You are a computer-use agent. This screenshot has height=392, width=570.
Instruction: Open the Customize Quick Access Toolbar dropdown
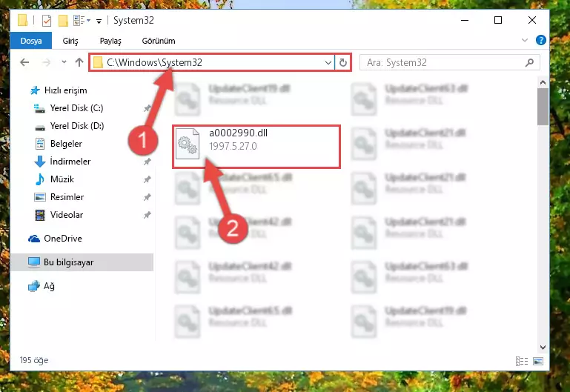point(99,21)
